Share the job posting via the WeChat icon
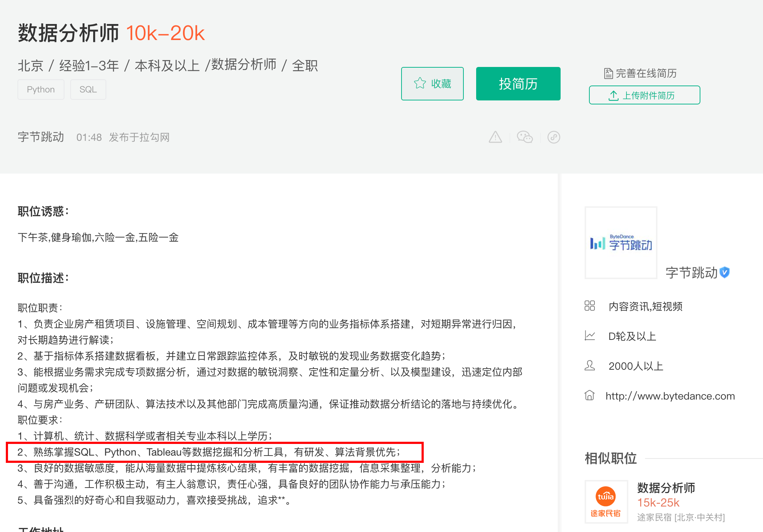The image size is (763, 532). pyautogui.click(x=525, y=137)
